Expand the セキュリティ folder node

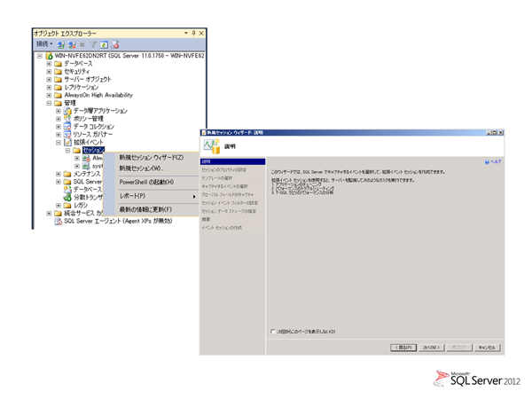[x=49, y=72]
